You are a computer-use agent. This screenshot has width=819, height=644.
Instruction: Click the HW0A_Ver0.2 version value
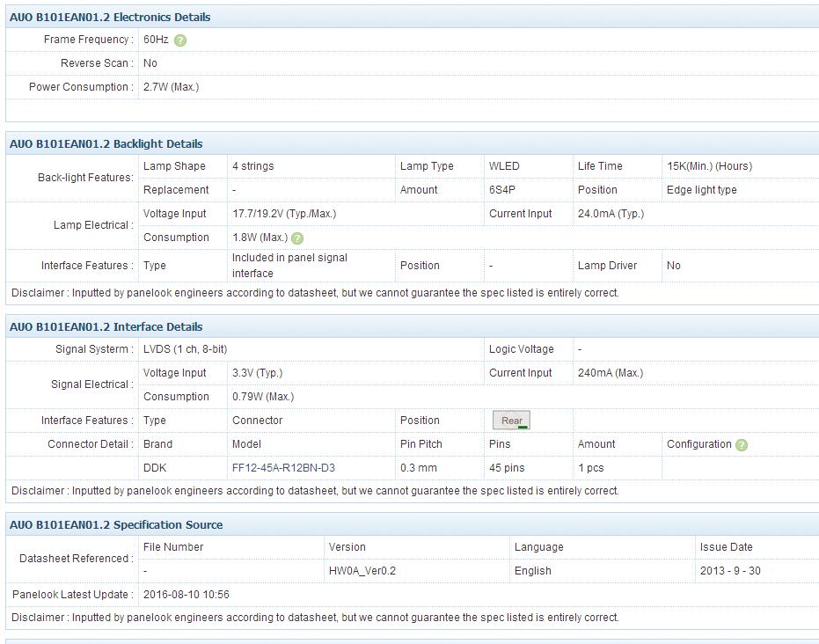[x=362, y=571]
